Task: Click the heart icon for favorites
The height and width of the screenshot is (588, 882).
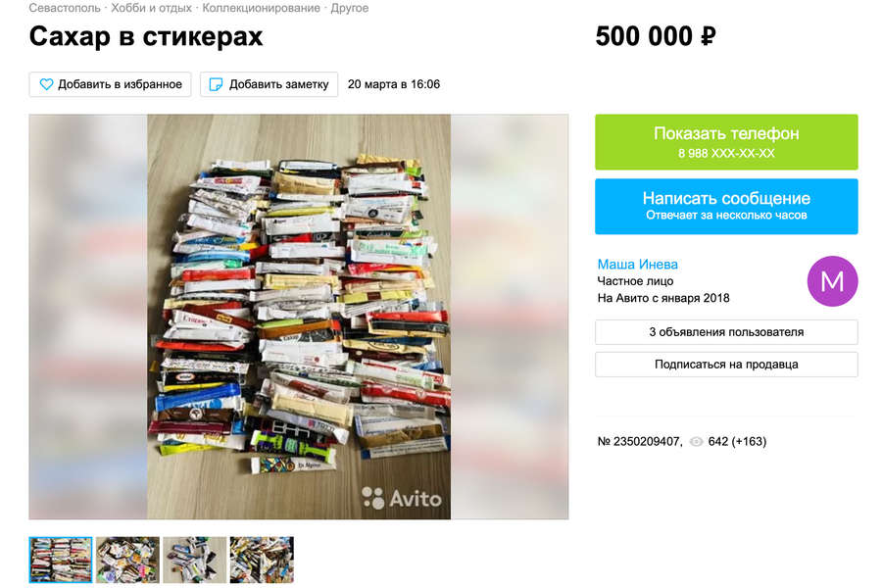Action: [46, 84]
